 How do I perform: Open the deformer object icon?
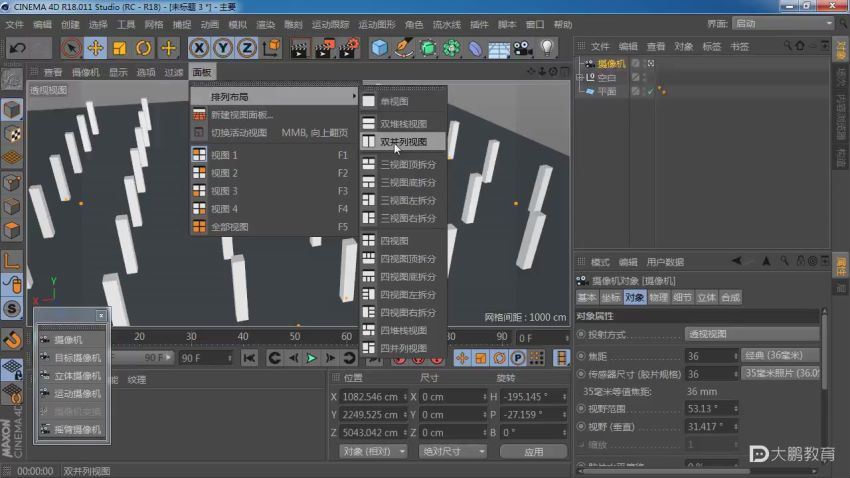point(475,48)
